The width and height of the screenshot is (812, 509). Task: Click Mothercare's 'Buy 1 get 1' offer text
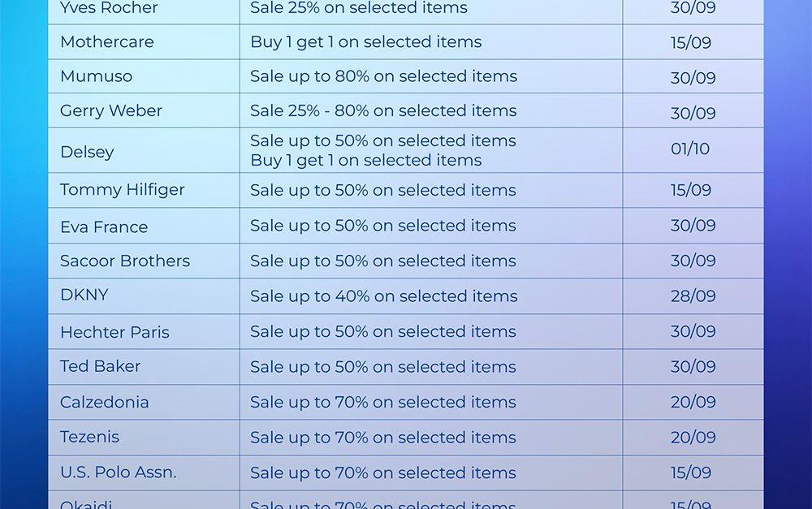tap(365, 42)
